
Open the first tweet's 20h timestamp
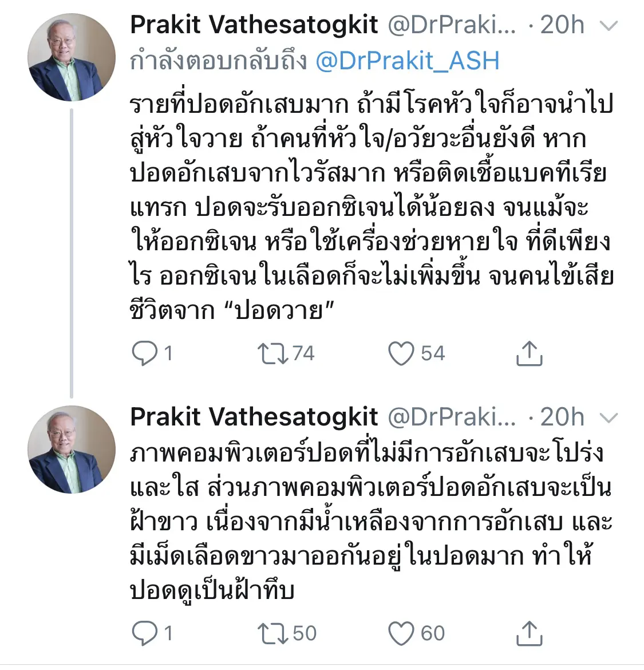(562, 25)
